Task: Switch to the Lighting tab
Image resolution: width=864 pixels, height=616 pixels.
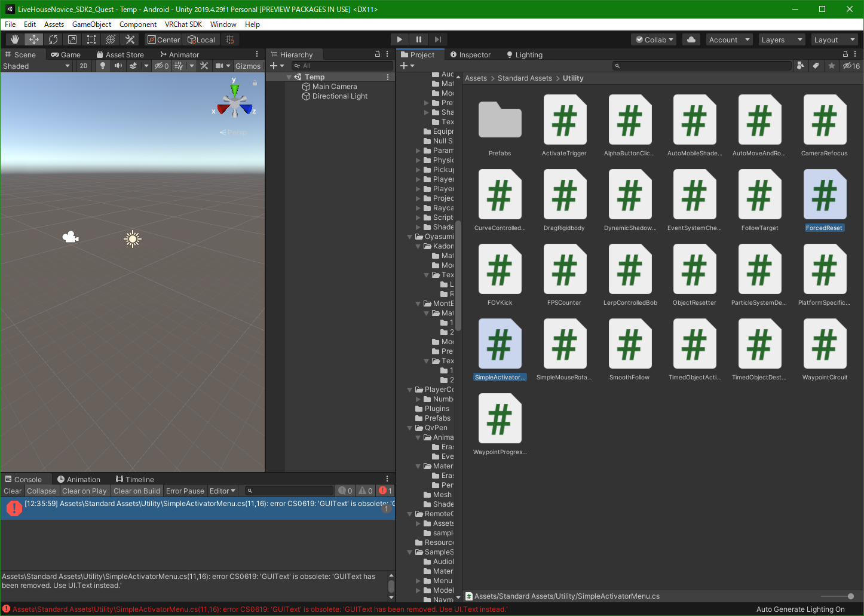Action: click(x=525, y=54)
